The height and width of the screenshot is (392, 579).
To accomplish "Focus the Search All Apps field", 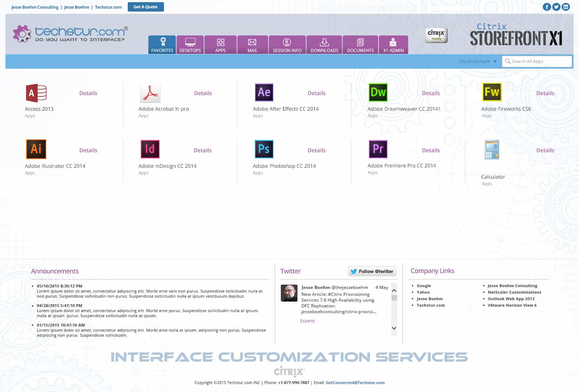I will [x=537, y=61].
